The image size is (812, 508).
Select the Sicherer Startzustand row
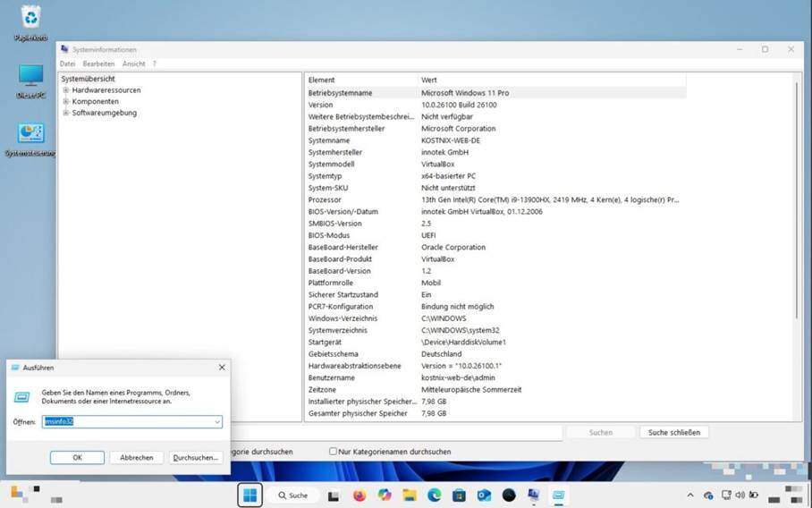(496, 295)
